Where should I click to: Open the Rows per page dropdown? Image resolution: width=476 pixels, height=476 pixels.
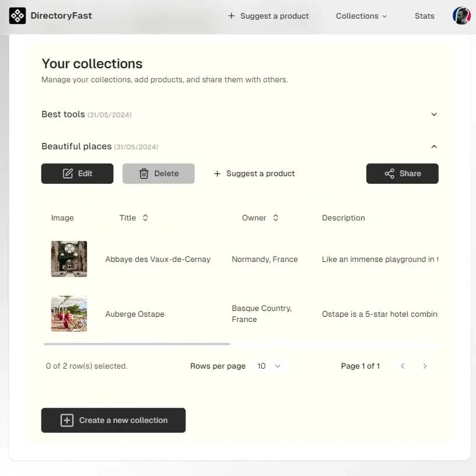[269, 366]
